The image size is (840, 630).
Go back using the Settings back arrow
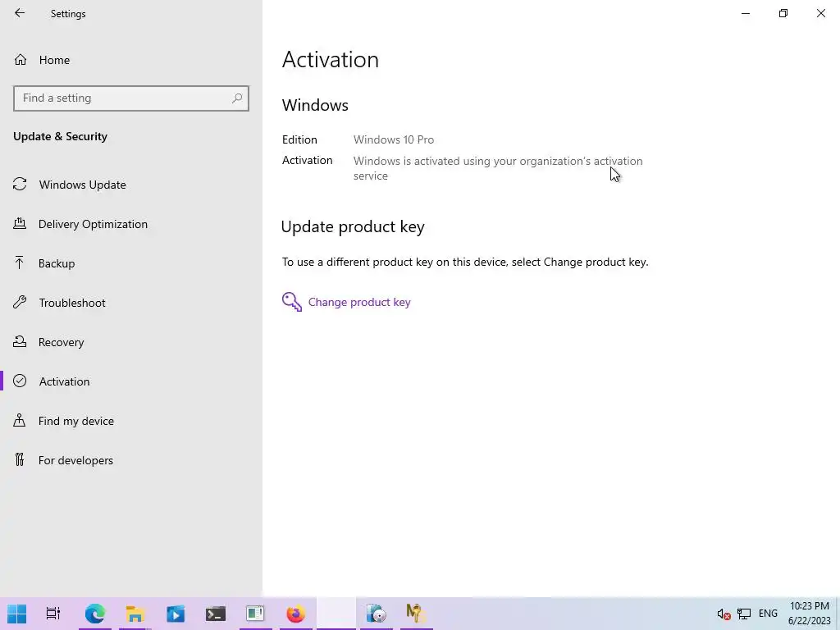pos(20,13)
